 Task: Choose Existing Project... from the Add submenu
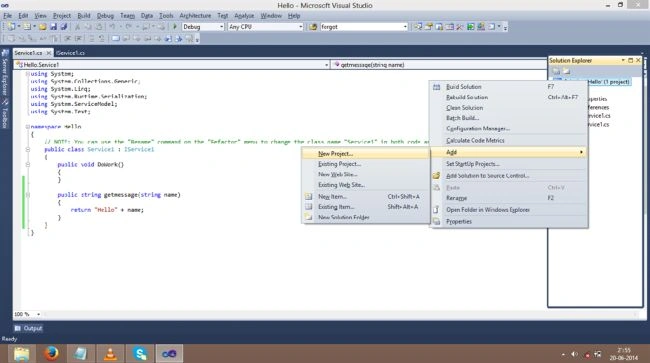(366, 164)
